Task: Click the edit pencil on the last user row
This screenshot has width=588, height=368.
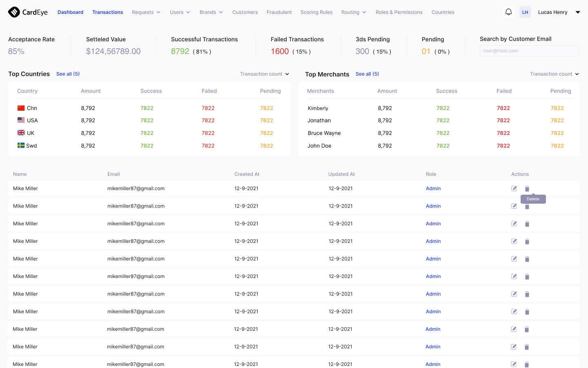Action: 514,364
